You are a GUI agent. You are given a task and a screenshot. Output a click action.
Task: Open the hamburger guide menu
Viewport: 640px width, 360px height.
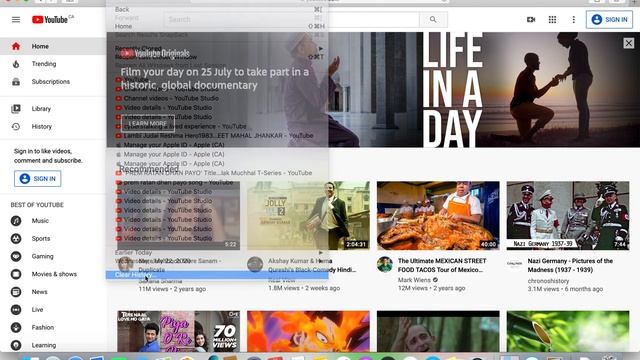tap(16, 20)
